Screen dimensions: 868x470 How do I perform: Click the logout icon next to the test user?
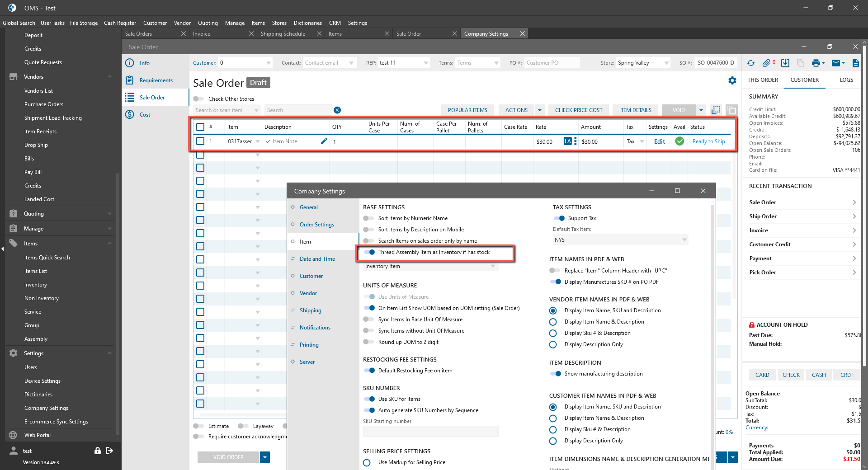[x=109, y=451]
